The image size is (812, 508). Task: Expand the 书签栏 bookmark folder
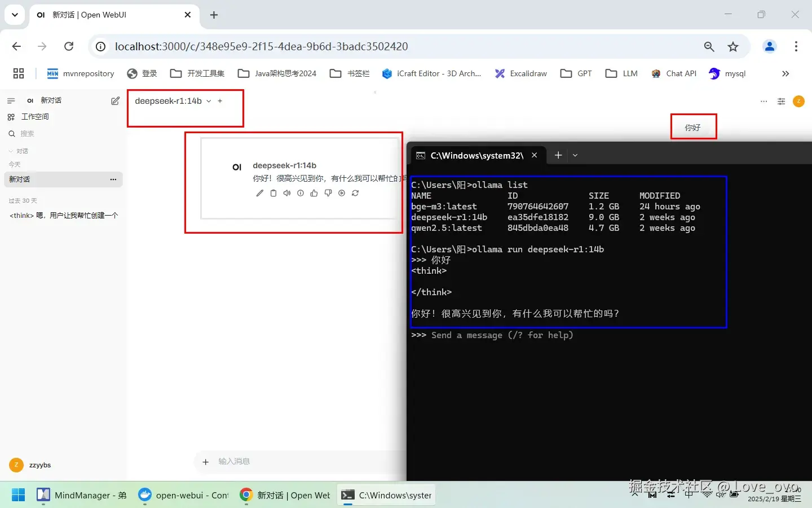pyautogui.click(x=350, y=73)
